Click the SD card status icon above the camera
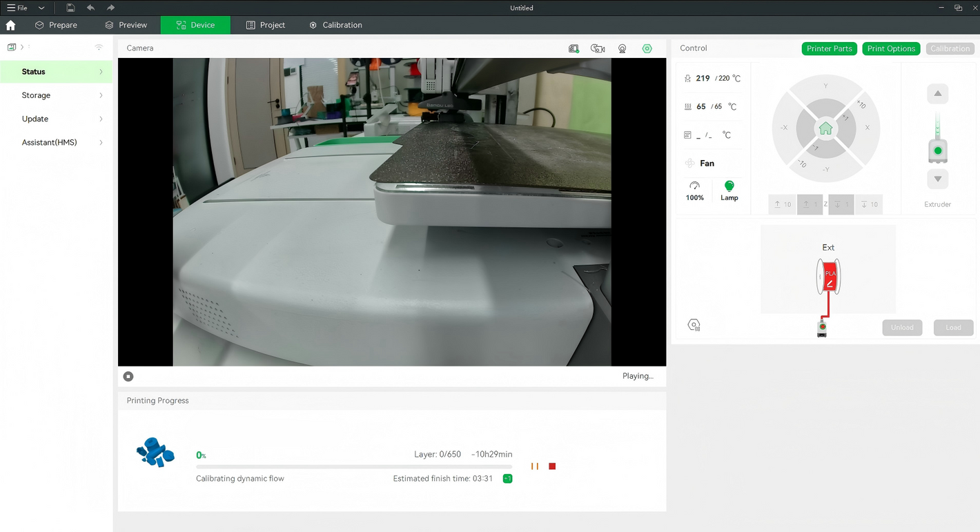980x532 pixels. [574, 48]
